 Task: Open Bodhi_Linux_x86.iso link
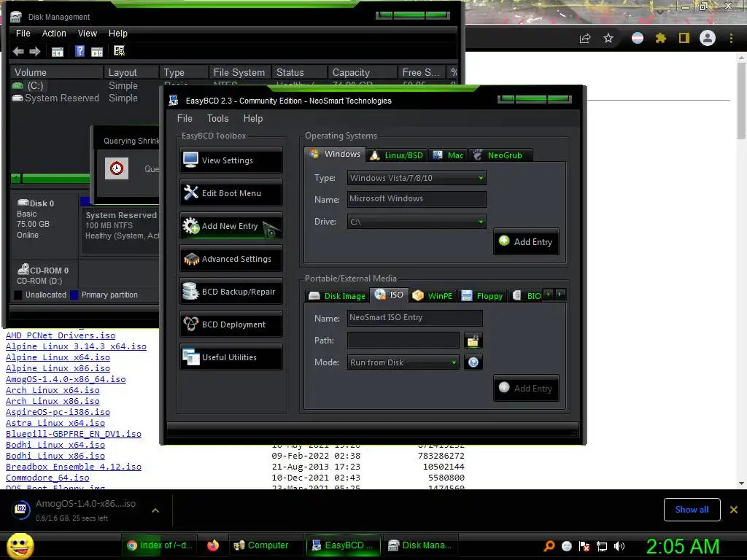coord(55,456)
